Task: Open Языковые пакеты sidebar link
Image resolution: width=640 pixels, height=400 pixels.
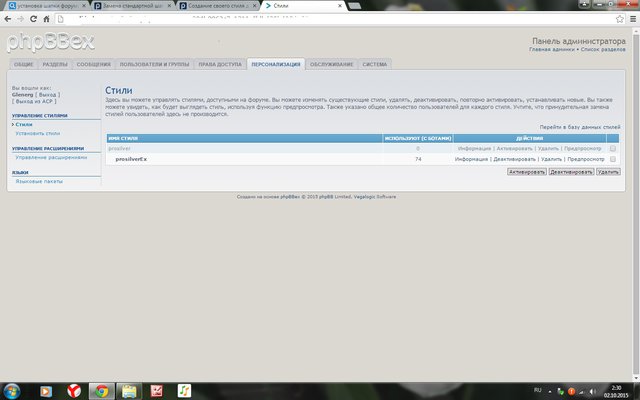Action: [x=39, y=181]
